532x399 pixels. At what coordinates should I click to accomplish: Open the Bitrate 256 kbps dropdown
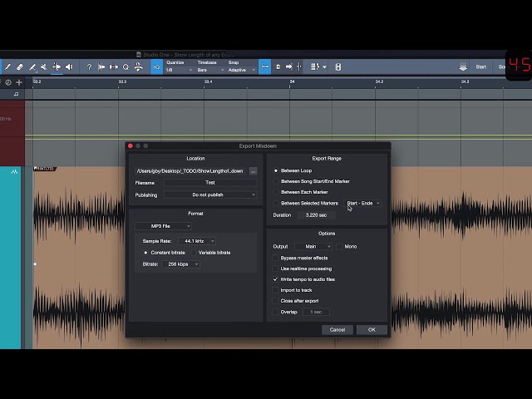click(x=180, y=264)
